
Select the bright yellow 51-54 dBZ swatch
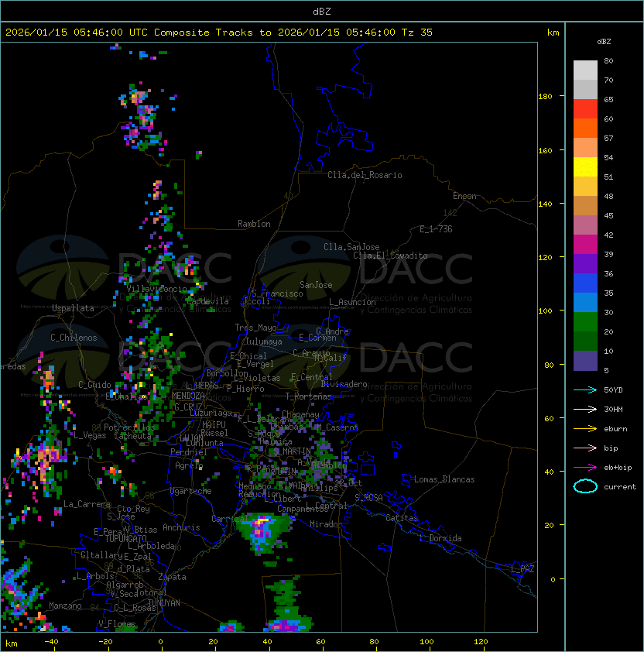tap(585, 167)
